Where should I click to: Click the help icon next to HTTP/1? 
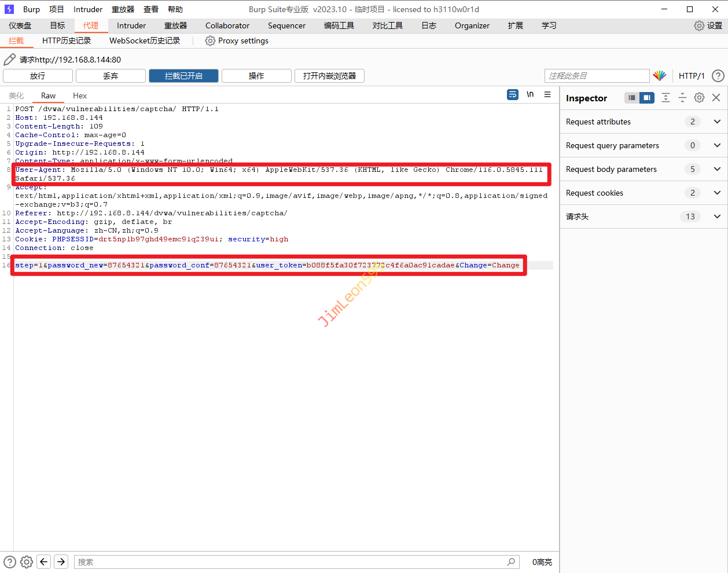[x=718, y=76]
